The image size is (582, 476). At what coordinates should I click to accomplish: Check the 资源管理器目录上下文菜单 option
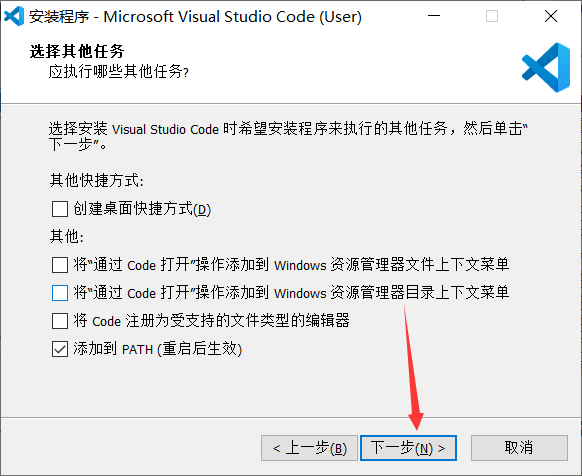tap(60, 293)
